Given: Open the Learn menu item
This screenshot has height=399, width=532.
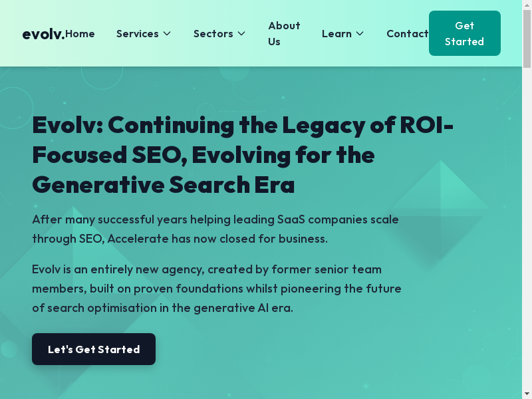Looking at the screenshot, I should click(x=336, y=34).
